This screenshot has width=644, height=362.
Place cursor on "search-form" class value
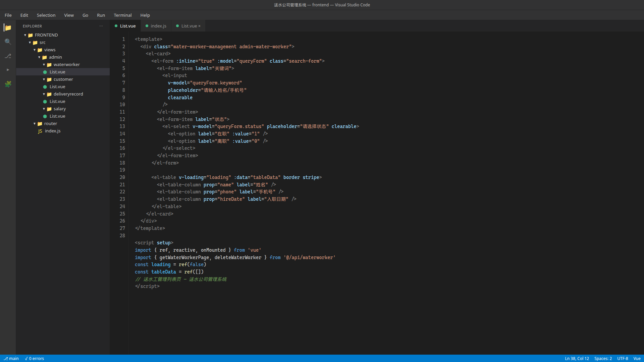(x=304, y=61)
